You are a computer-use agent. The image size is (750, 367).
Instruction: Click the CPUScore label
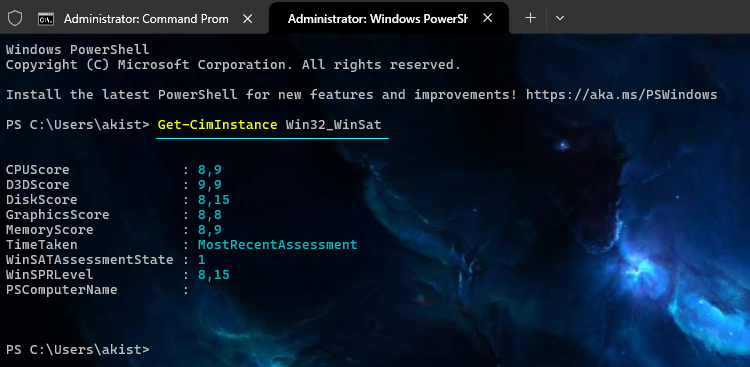pyautogui.click(x=37, y=170)
